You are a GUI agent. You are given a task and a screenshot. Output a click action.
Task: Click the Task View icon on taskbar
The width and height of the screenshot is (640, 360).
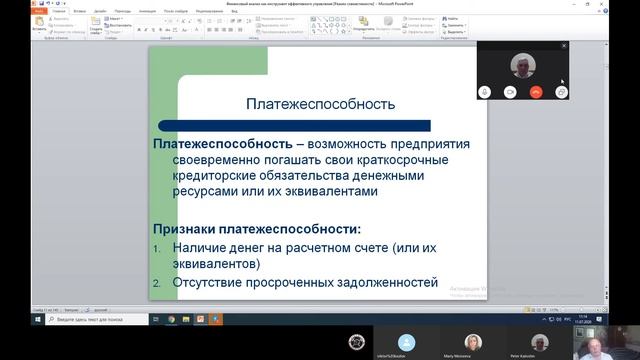point(156,319)
